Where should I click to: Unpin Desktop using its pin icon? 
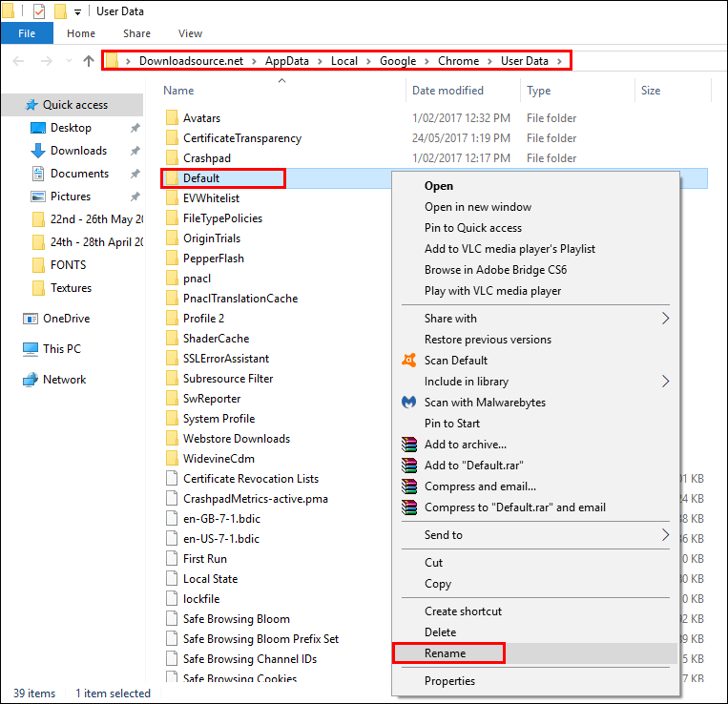[135, 128]
